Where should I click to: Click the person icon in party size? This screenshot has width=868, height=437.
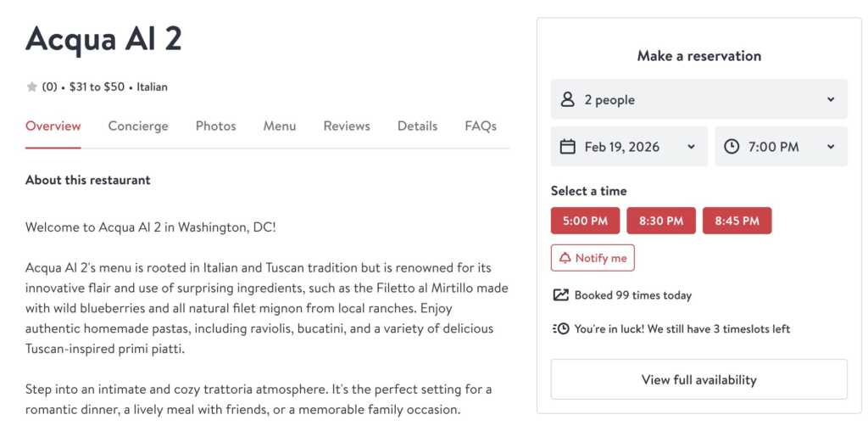(568, 99)
